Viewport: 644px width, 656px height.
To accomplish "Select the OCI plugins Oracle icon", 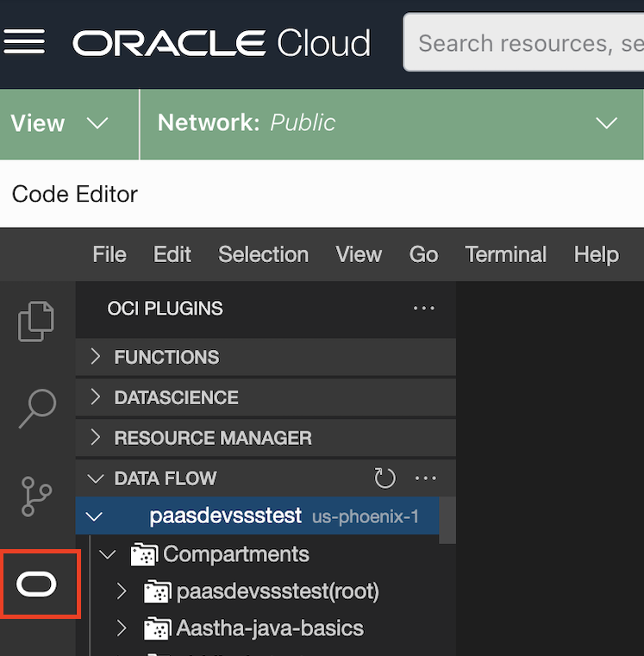I will click(37, 584).
